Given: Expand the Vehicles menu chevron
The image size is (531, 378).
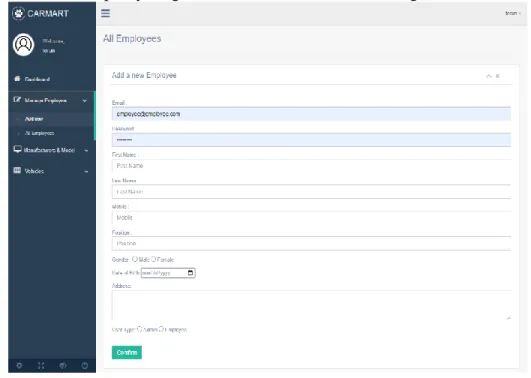Looking at the screenshot, I should (86, 172).
